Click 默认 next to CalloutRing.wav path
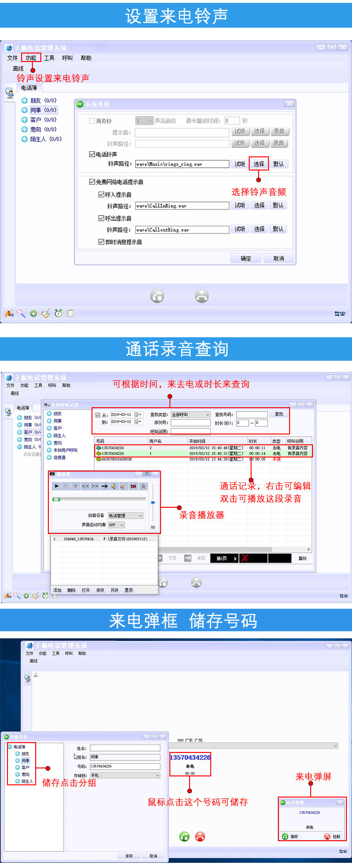The height and width of the screenshot is (868, 352). click(278, 229)
